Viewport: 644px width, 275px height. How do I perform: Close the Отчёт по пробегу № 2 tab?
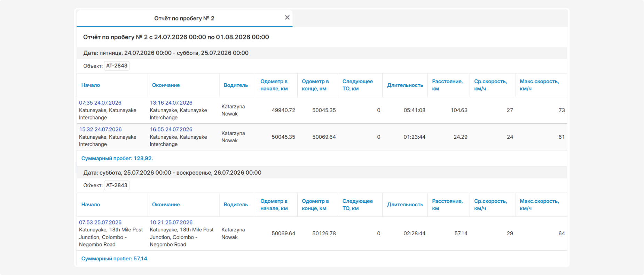pyautogui.click(x=287, y=17)
